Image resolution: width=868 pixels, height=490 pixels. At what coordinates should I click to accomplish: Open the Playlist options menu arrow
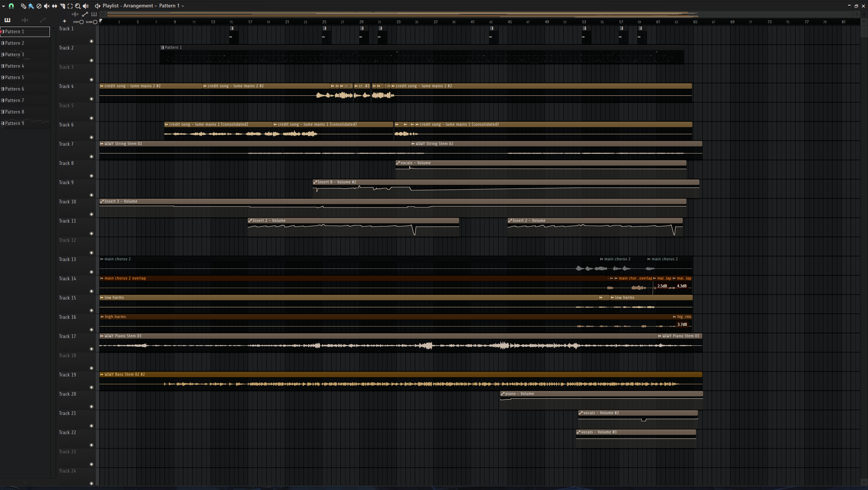3,6
